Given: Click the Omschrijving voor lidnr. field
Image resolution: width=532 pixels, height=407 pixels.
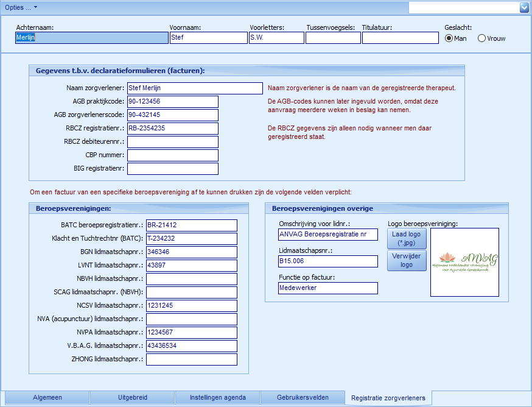Looking at the screenshot, I should click(x=327, y=235).
